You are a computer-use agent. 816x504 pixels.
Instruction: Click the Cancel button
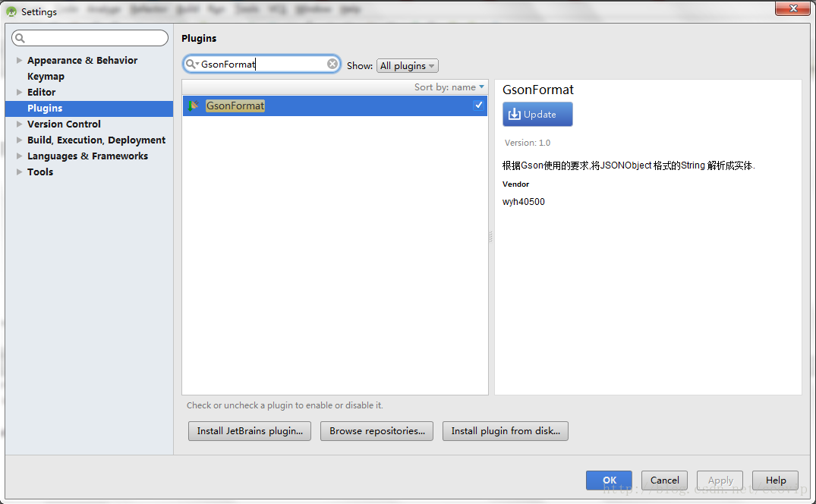[x=664, y=480]
